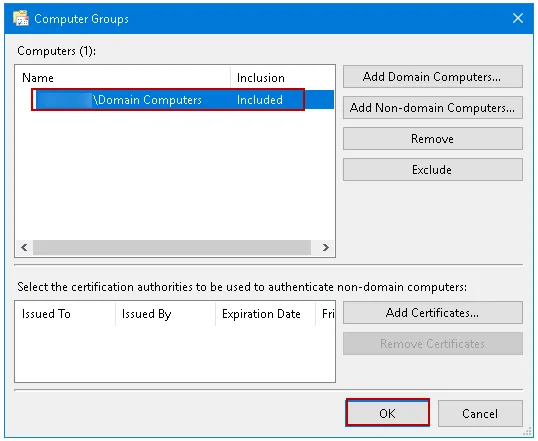Click the Computer Groups title bar icon
The width and height of the screenshot is (538, 441).
21,19
